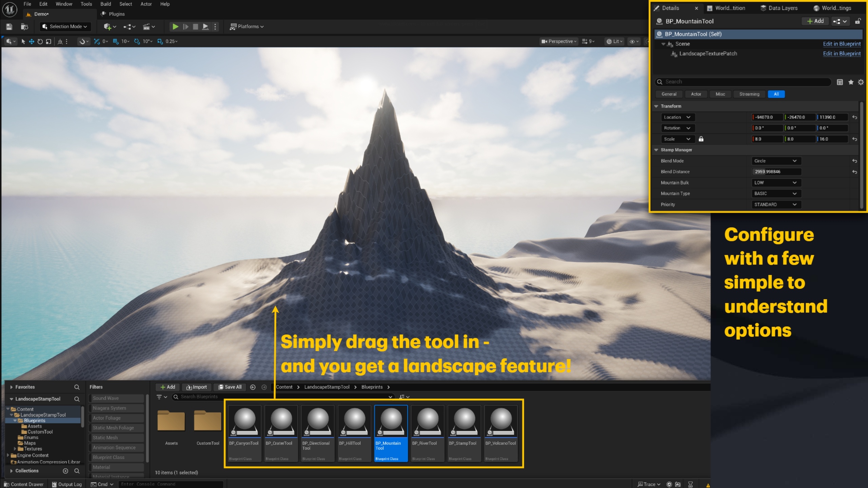Collapse the Stamp Manager section
The width and height of the screenshot is (868, 488).
pos(656,150)
